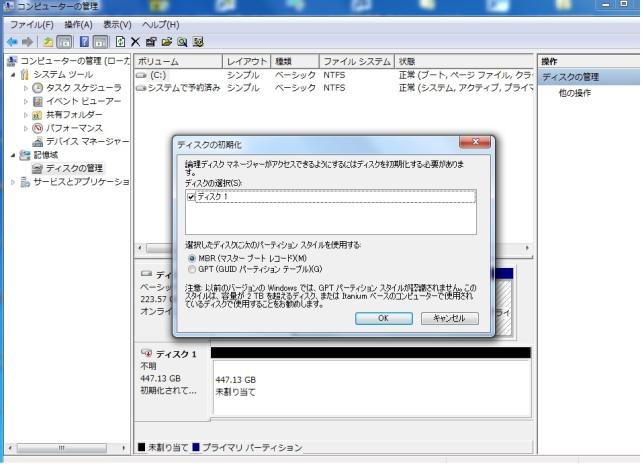Click the magnifier search toolbar icon
The image size is (642, 464).
click(x=182, y=42)
